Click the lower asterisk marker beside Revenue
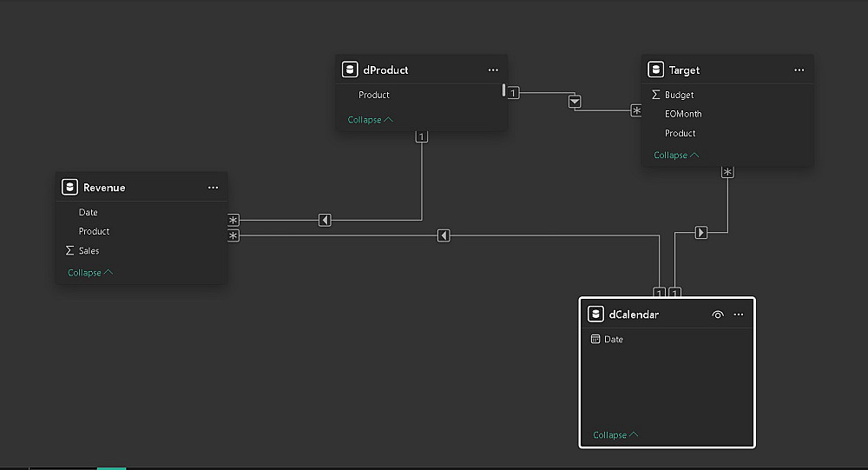This screenshot has width=868, height=470. click(233, 235)
